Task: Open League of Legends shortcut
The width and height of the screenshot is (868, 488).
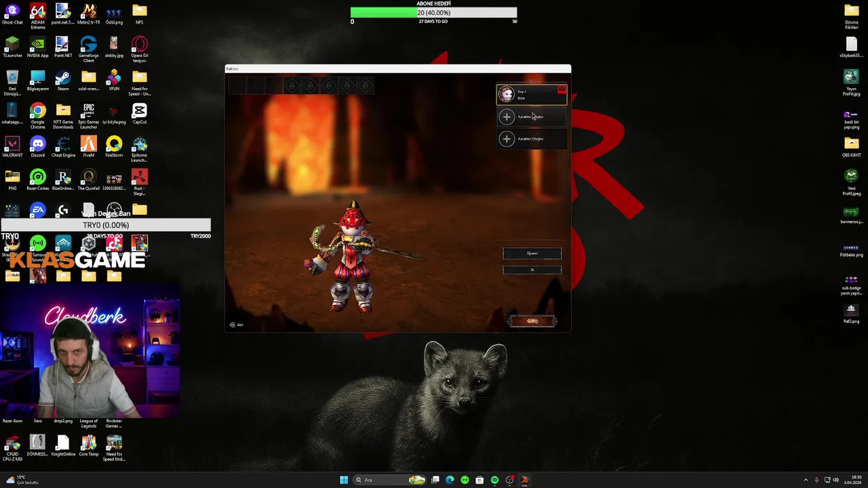Action: [89, 423]
